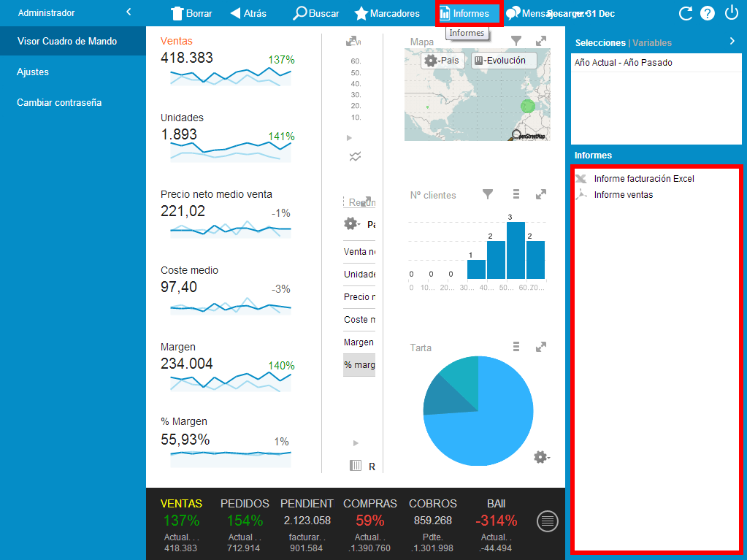The width and height of the screenshot is (747, 560).
Task: Click the filter icon on Mapa panel
Action: point(516,42)
